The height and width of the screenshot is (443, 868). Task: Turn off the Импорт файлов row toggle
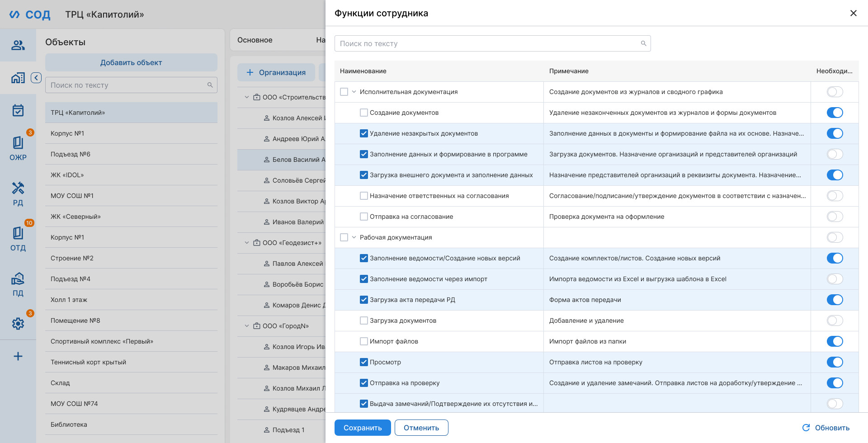coord(835,341)
